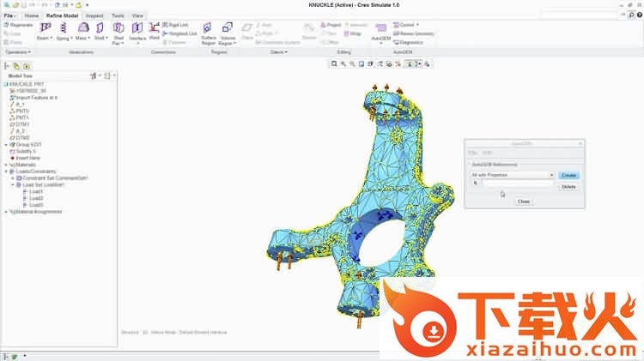Click Create in the AutoGEM dialog
This screenshot has height=361, width=644.
[568, 175]
